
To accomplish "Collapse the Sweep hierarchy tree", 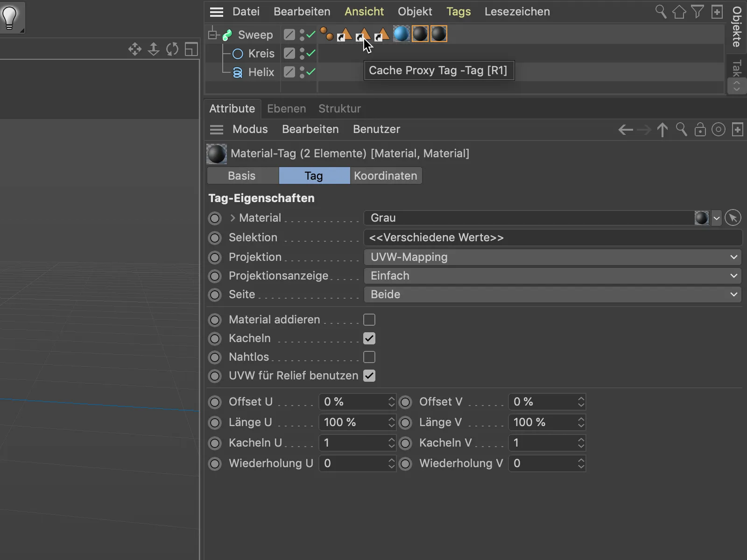I will (x=213, y=34).
